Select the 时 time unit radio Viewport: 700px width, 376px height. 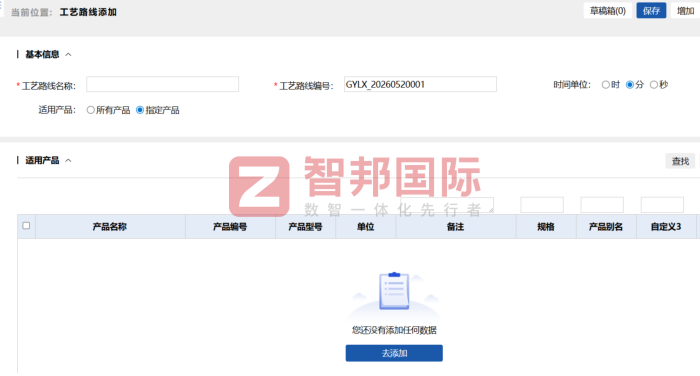click(605, 84)
